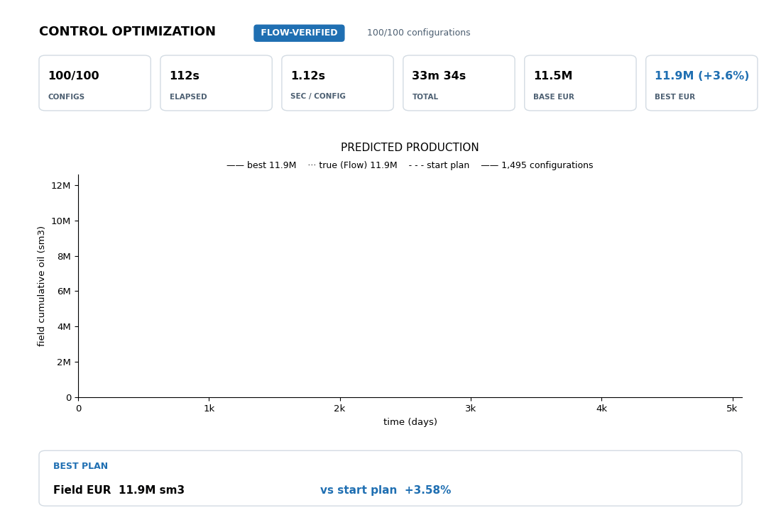Click the 12M y-axis tick label
This screenshot has height=532, width=781.
pyautogui.click(x=61, y=186)
